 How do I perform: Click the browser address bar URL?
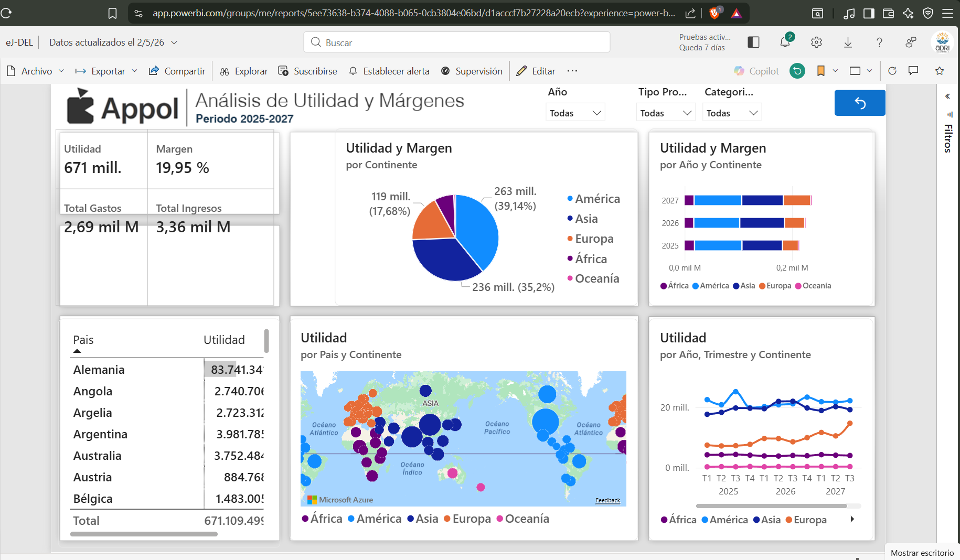[x=413, y=13]
